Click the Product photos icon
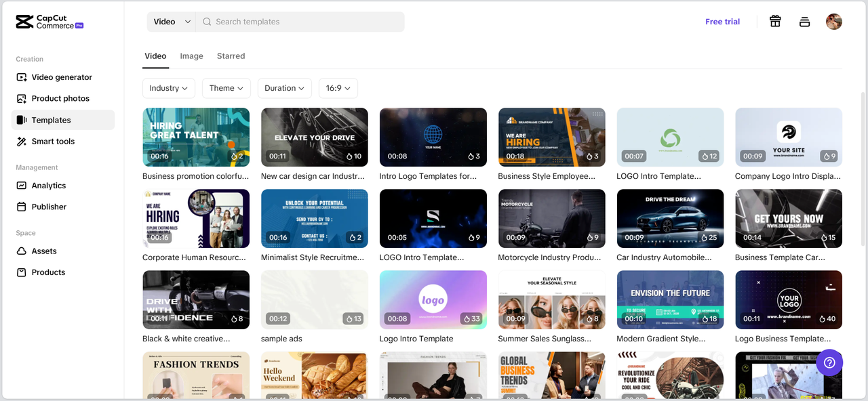The height and width of the screenshot is (401, 868). 22,98
